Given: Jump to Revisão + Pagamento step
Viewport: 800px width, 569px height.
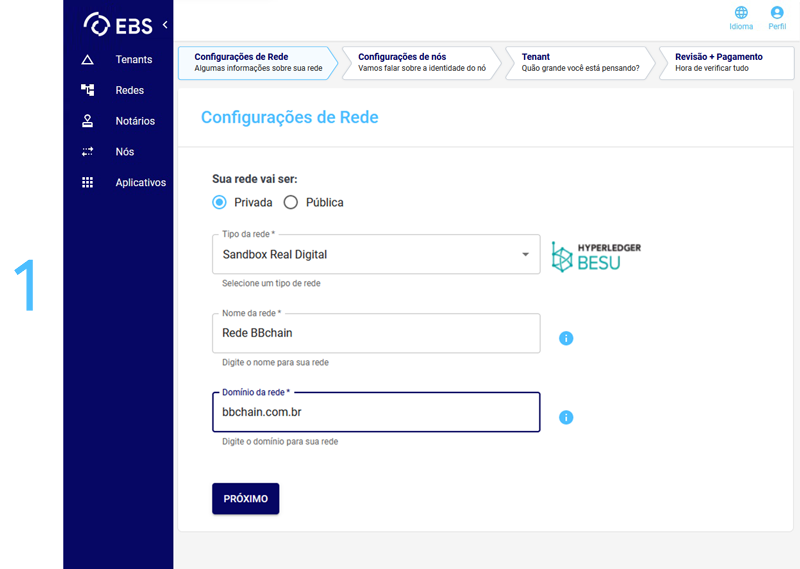Looking at the screenshot, I should click(x=720, y=62).
